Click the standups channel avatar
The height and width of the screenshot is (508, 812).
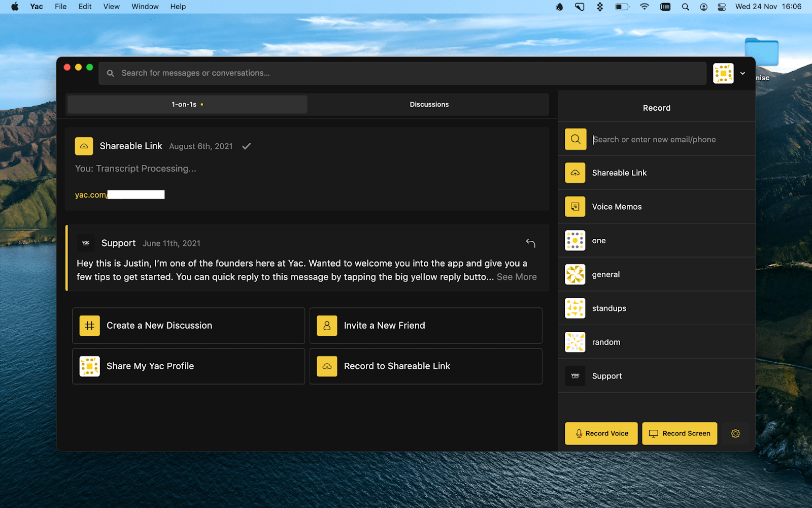point(575,308)
